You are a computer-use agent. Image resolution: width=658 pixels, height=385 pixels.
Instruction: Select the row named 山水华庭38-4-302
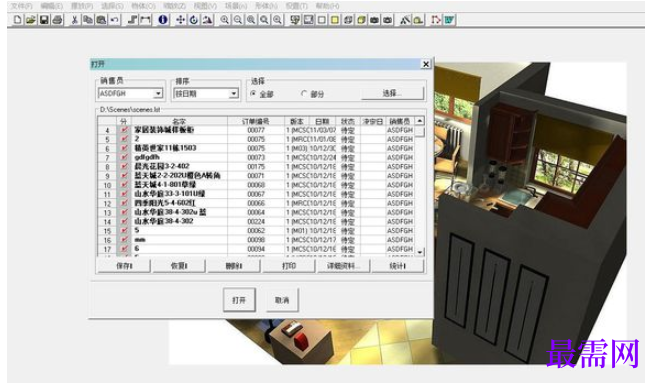164,221
